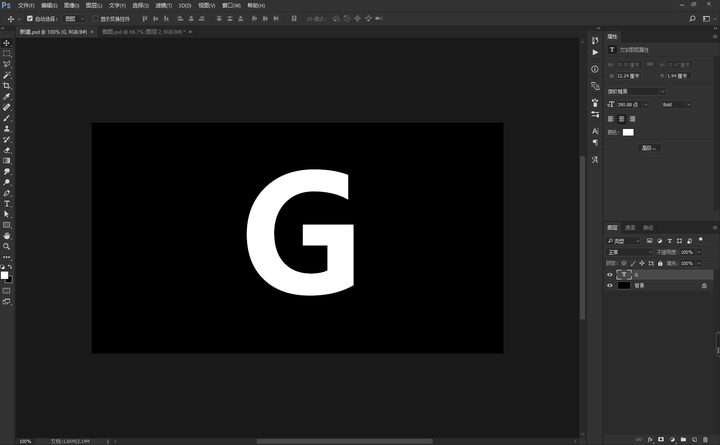Click the delete layer trash icon

click(x=705, y=439)
